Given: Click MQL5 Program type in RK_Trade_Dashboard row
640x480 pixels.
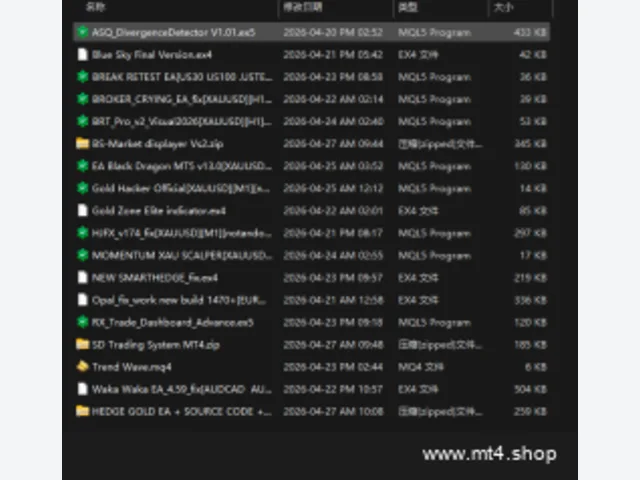Looking at the screenshot, I should coord(435,322).
